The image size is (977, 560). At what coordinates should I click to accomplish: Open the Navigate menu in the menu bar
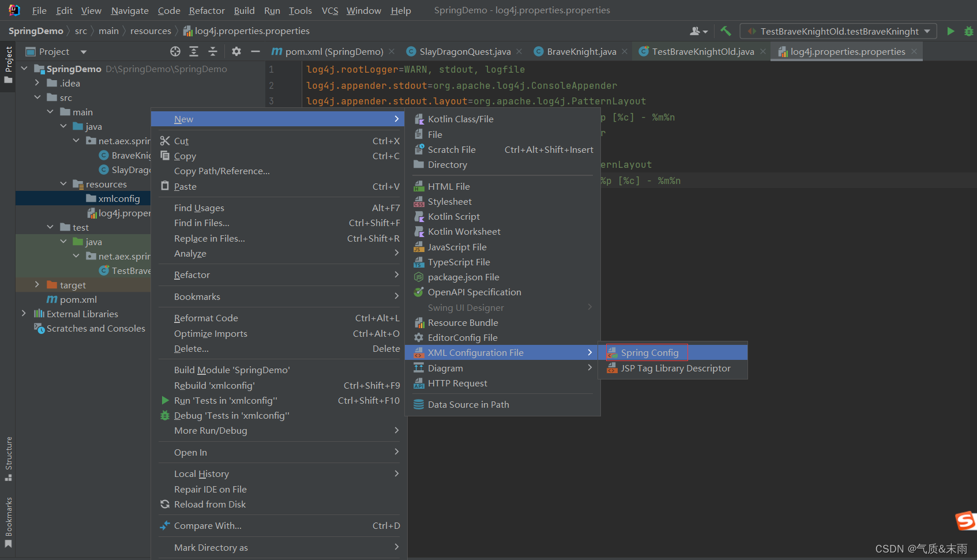pyautogui.click(x=130, y=10)
